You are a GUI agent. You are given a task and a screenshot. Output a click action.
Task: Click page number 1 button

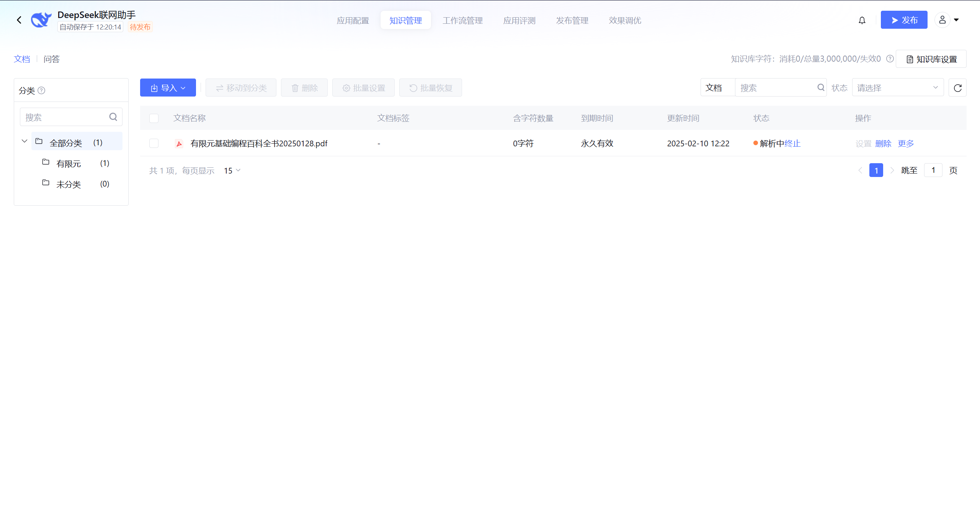click(x=876, y=170)
